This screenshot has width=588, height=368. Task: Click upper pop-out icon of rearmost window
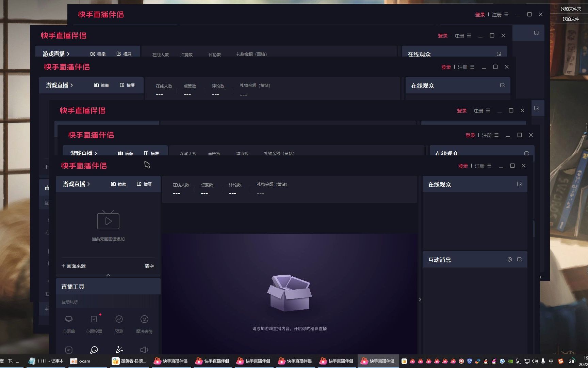pos(536,33)
